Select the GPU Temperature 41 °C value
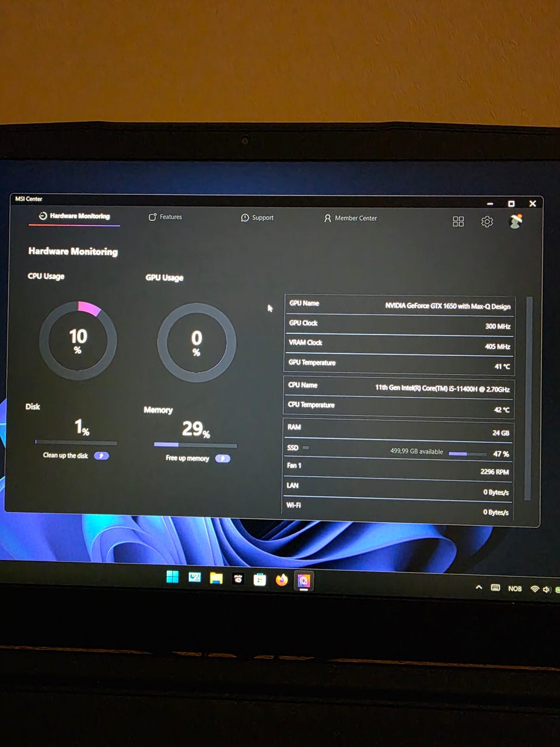 point(502,366)
